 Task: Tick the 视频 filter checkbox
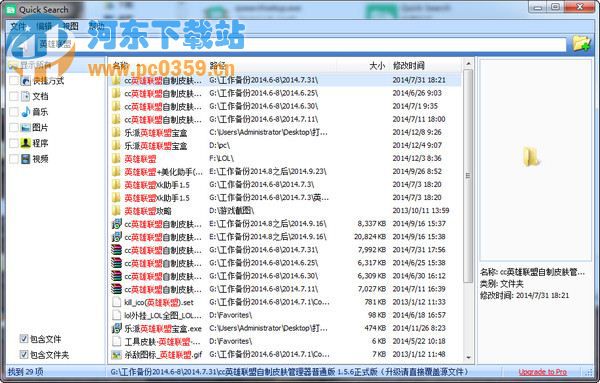click(14, 159)
